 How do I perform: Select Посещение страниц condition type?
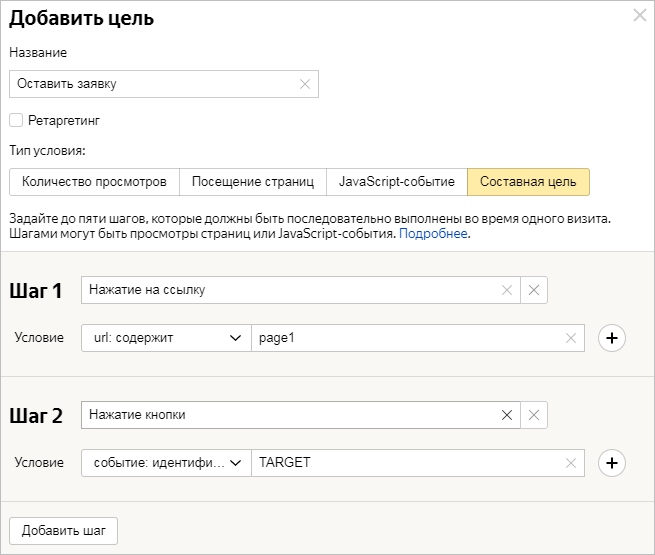pos(253,182)
